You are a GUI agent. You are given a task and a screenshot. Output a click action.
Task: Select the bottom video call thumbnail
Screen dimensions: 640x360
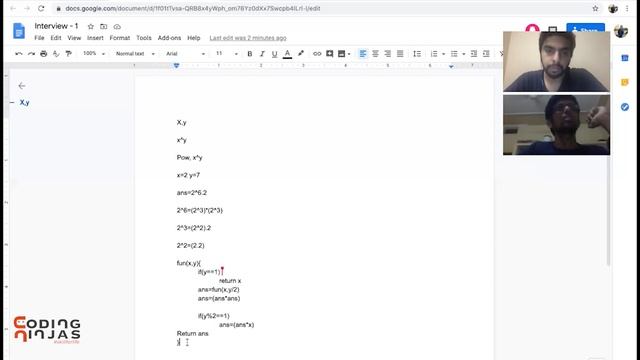click(556, 125)
